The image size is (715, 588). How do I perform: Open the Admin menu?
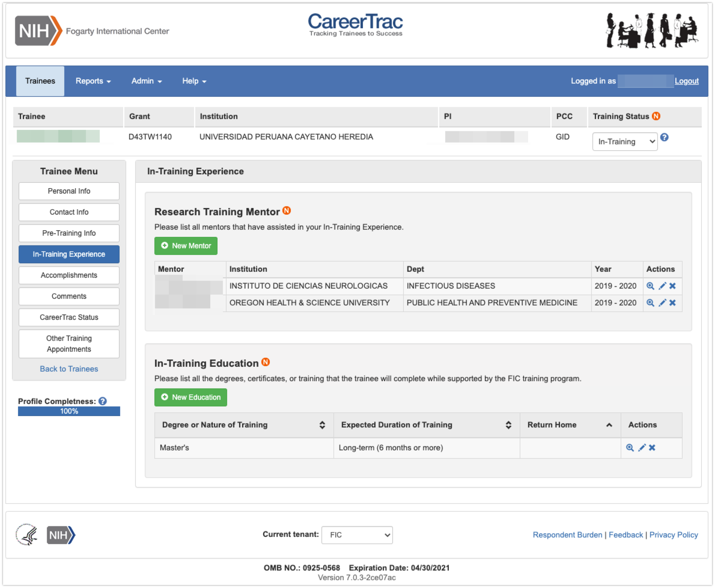(x=146, y=81)
